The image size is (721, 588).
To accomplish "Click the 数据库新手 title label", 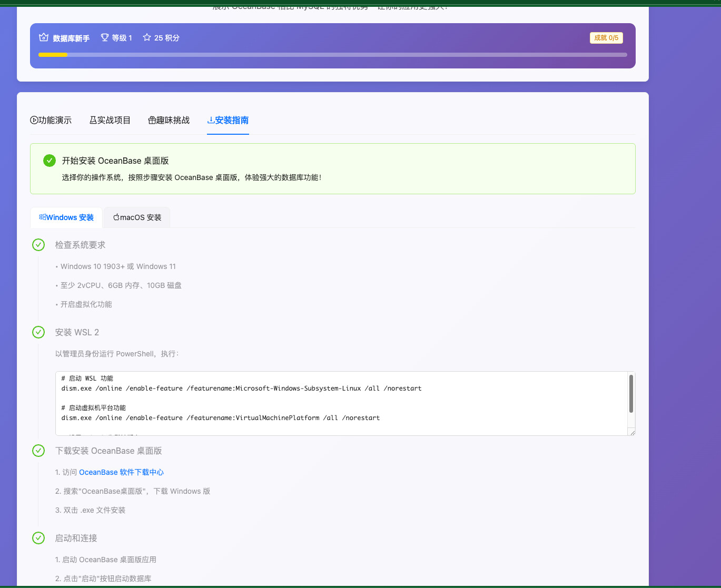I will click(71, 38).
